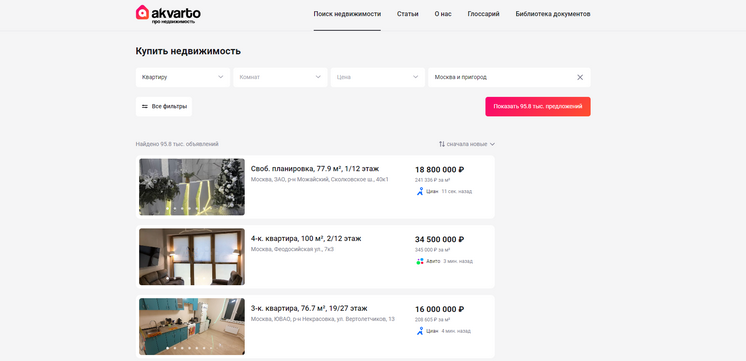Click the price 16 000 000 ₽
This screenshot has width=746, height=361.
click(x=440, y=309)
